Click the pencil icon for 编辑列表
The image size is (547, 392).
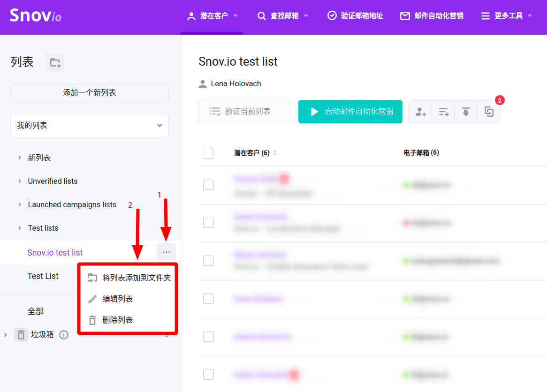(92, 299)
